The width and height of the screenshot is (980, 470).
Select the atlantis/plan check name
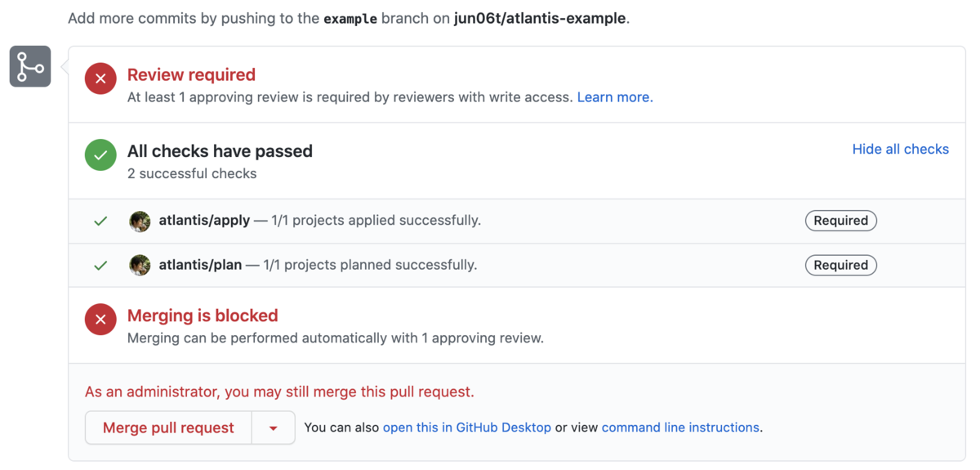(x=200, y=265)
